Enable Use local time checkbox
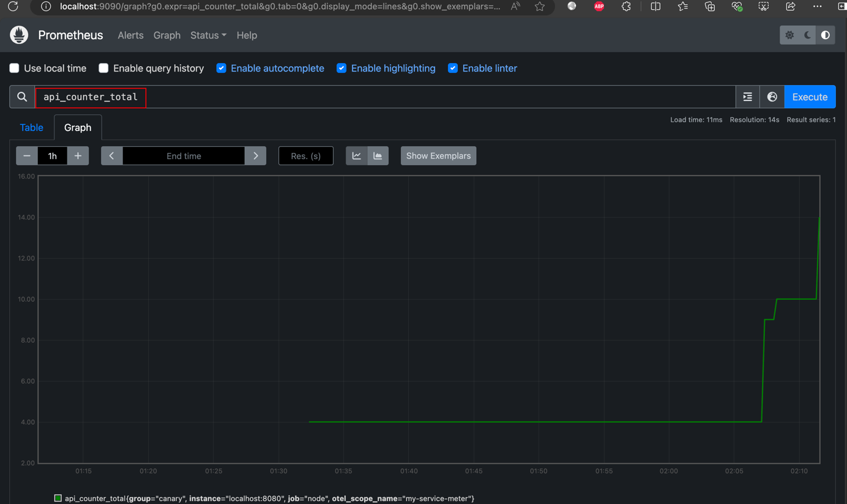Image resolution: width=847 pixels, height=504 pixels. pos(14,68)
